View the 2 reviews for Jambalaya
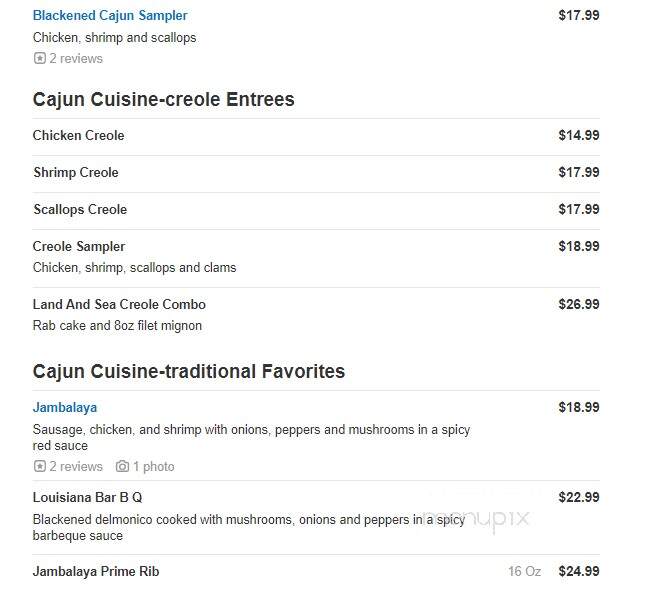 (76, 466)
